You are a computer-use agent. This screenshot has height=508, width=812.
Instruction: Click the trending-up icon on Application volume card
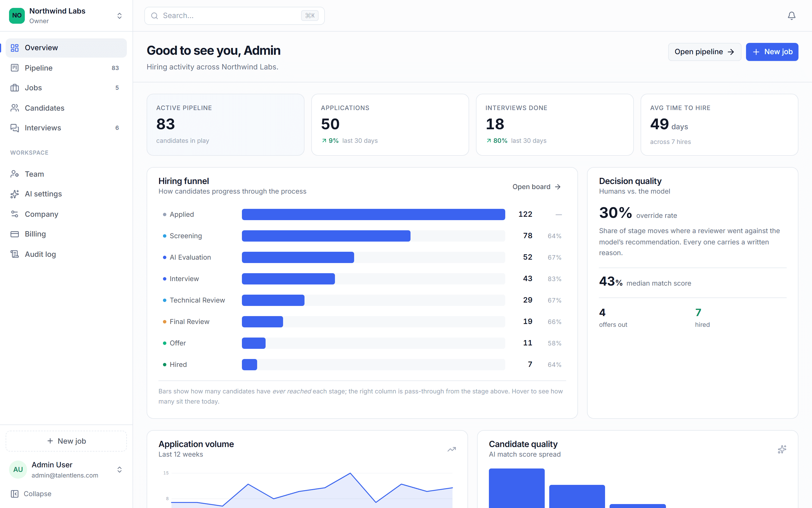(x=452, y=449)
